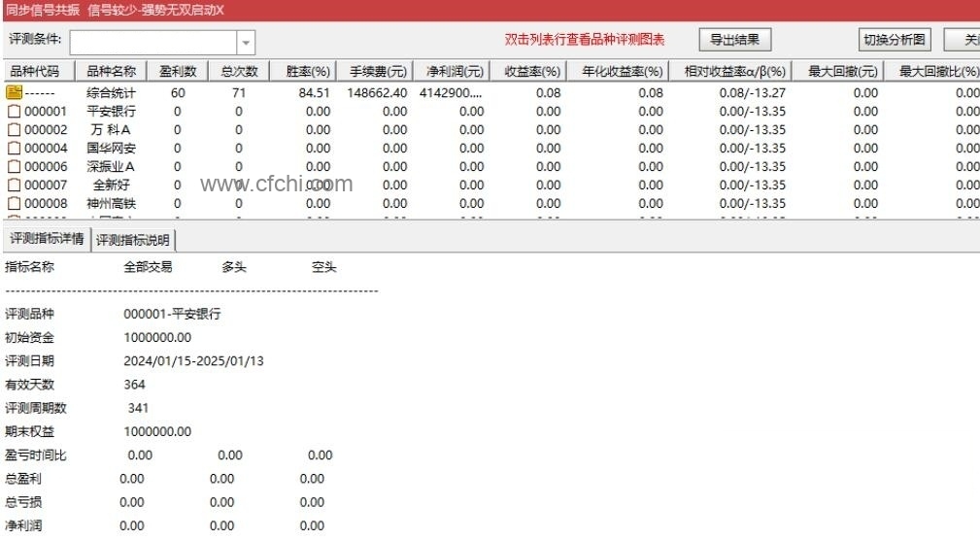Click the 全部交易 column label
Image resolution: width=980 pixels, height=540 pixels.
pyautogui.click(x=149, y=267)
